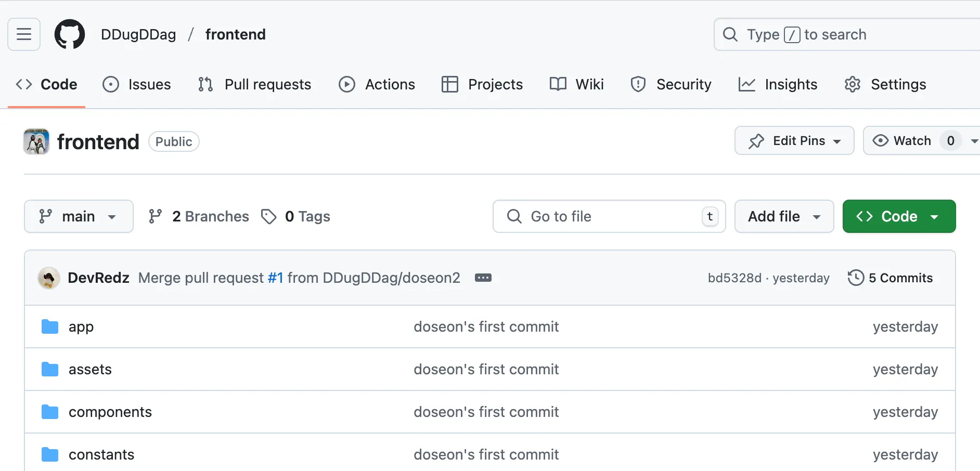Click the GitHub Octocat logo
This screenshot has height=471, width=980.
coord(70,34)
